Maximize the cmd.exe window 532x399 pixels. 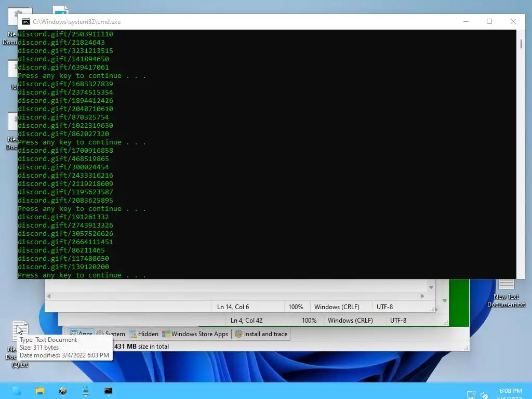[x=489, y=21]
